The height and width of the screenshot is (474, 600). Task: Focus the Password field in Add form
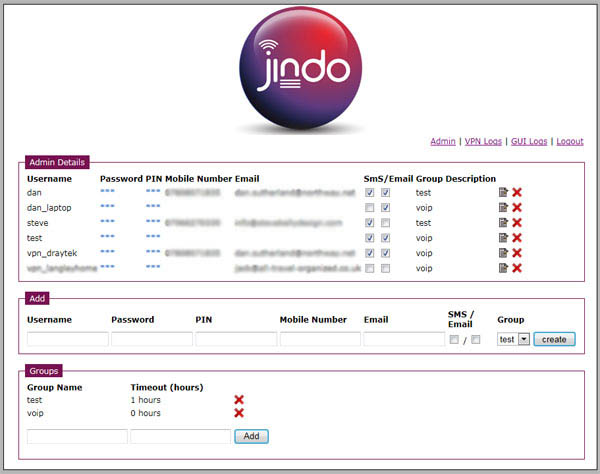(152, 339)
